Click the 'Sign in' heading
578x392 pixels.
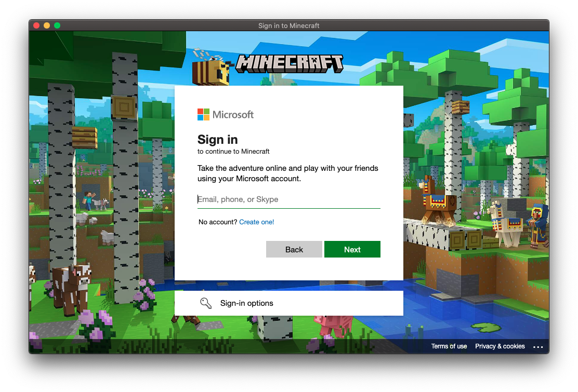pos(217,140)
